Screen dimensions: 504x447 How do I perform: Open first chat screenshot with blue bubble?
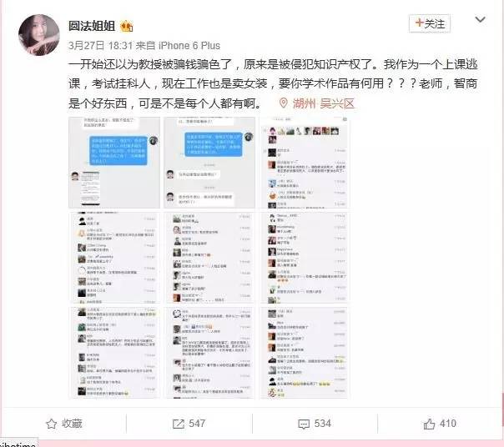point(114,163)
